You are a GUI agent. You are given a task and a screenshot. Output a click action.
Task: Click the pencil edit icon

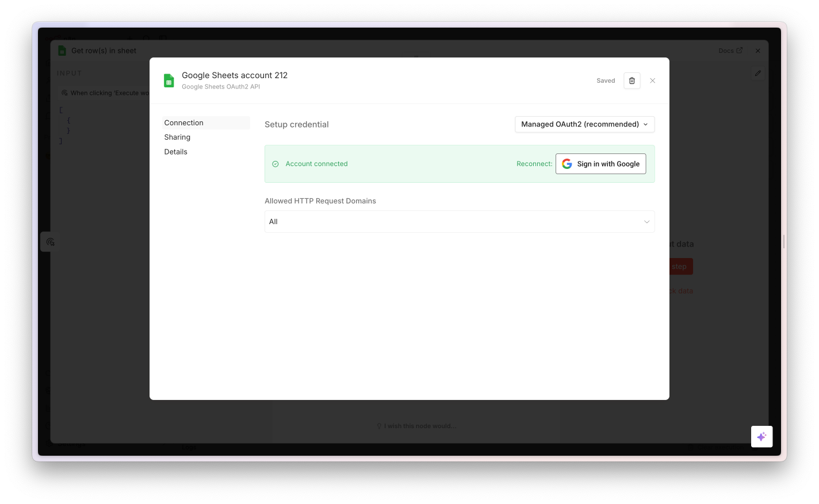pyautogui.click(x=758, y=73)
